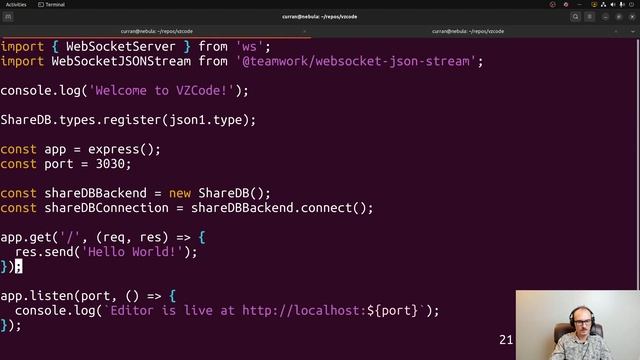This screenshot has height=360, width=640.
Task: Open the tab list dropdown arrow
Action: click(x=633, y=31)
